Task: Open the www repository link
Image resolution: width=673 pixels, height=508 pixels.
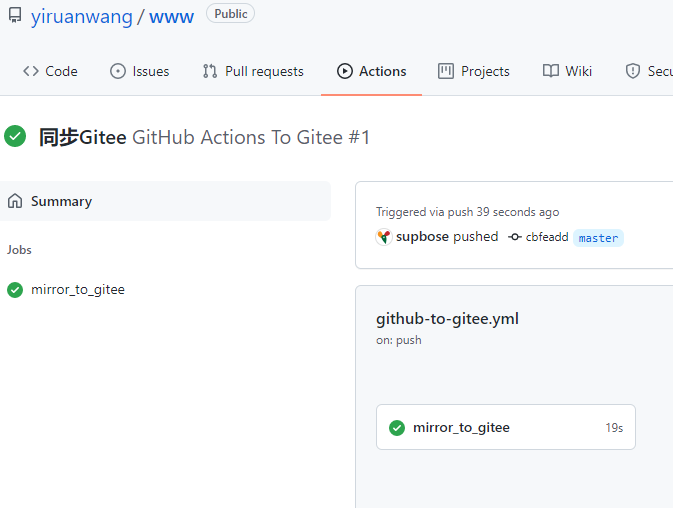Action: point(171,16)
